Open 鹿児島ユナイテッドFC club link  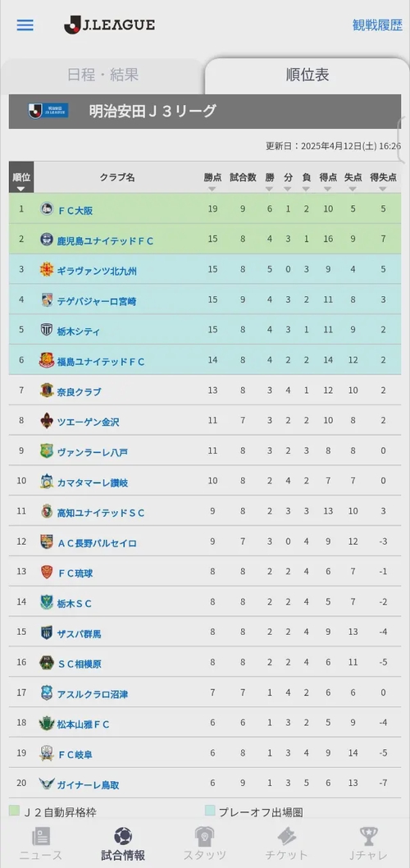click(x=105, y=240)
